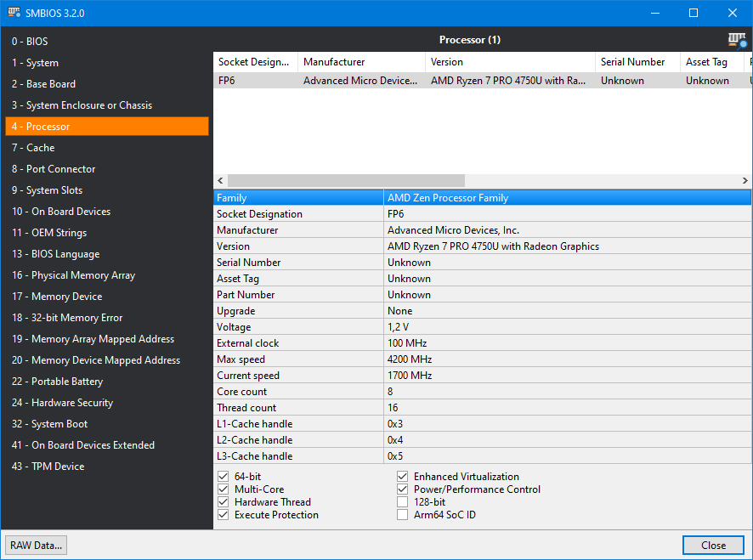Viewport: 753px width, 560px height.
Task: Select 32 - System Boot
Action: click(107, 424)
